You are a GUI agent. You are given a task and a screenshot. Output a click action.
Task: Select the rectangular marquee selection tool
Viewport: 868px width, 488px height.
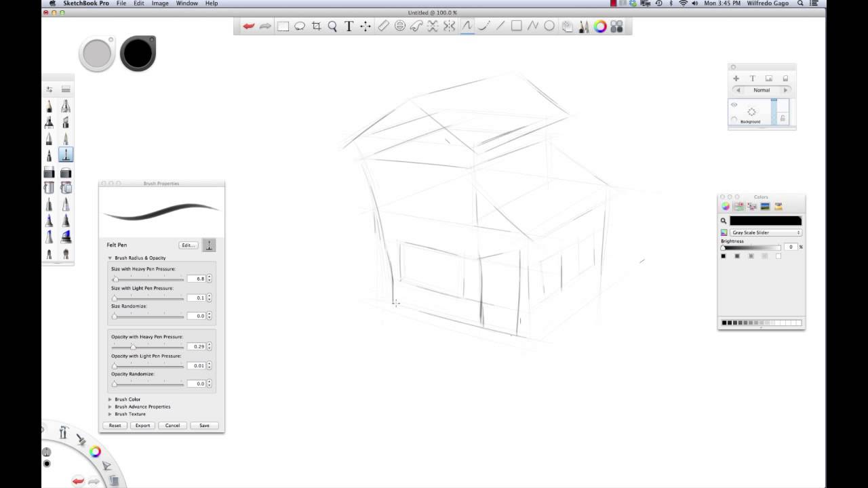(x=283, y=26)
